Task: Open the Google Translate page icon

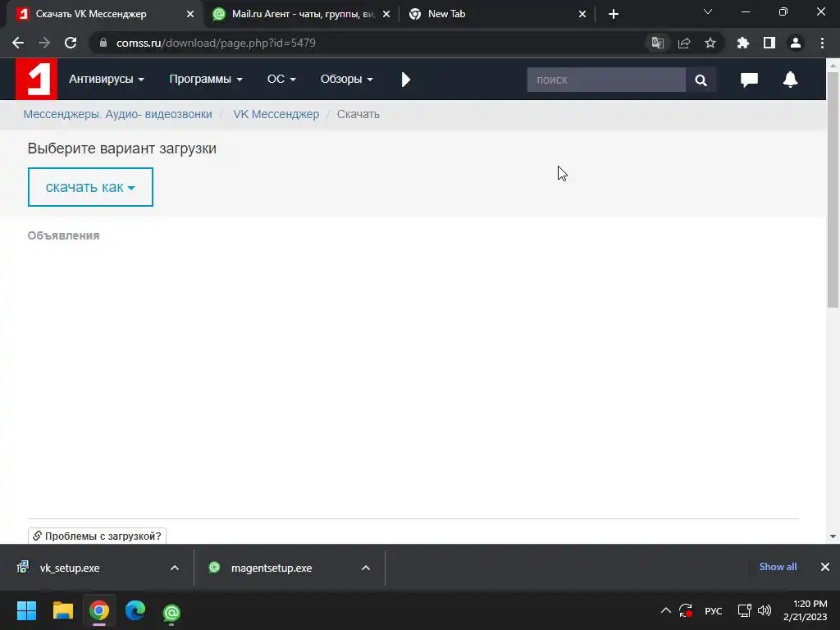Action: pos(657,43)
